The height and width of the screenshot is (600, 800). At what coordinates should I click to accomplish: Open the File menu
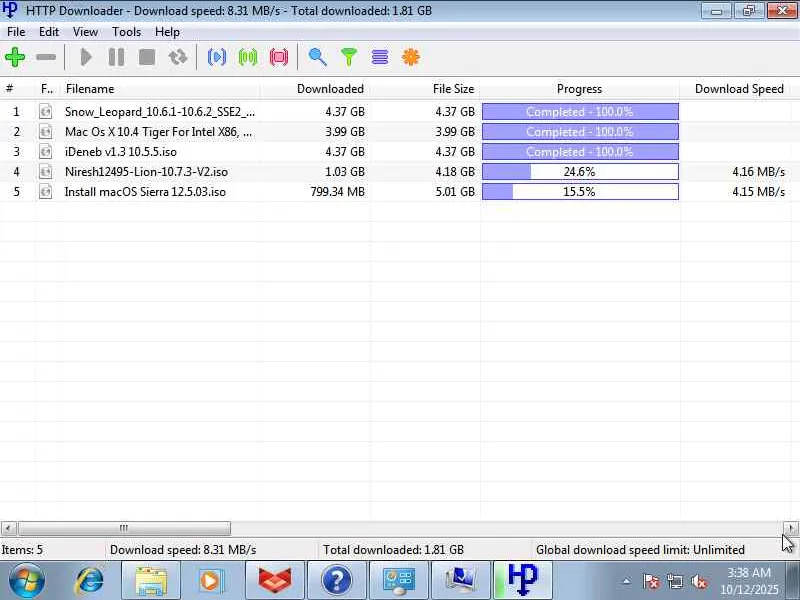pyautogui.click(x=16, y=32)
